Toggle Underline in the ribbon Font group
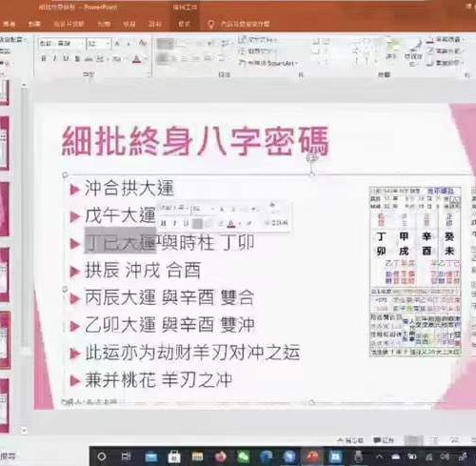This screenshot has width=476, height=466. point(66,58)
